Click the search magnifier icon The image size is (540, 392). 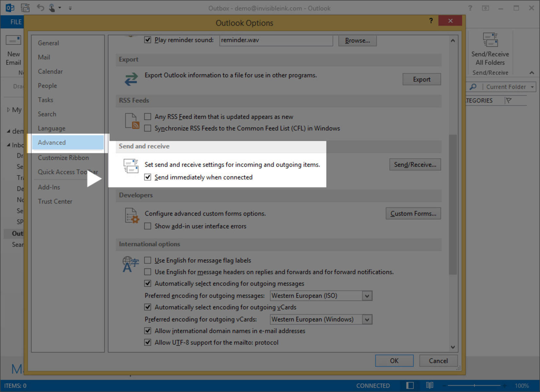473,87
